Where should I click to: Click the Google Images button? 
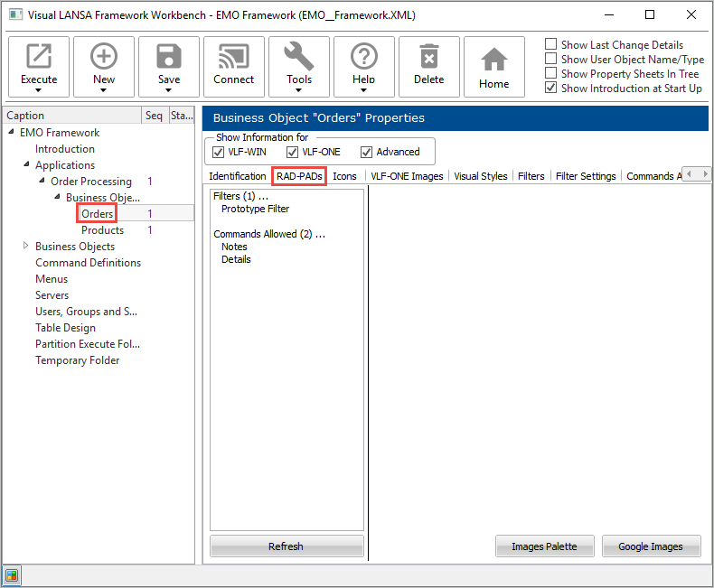coord(652,546)
